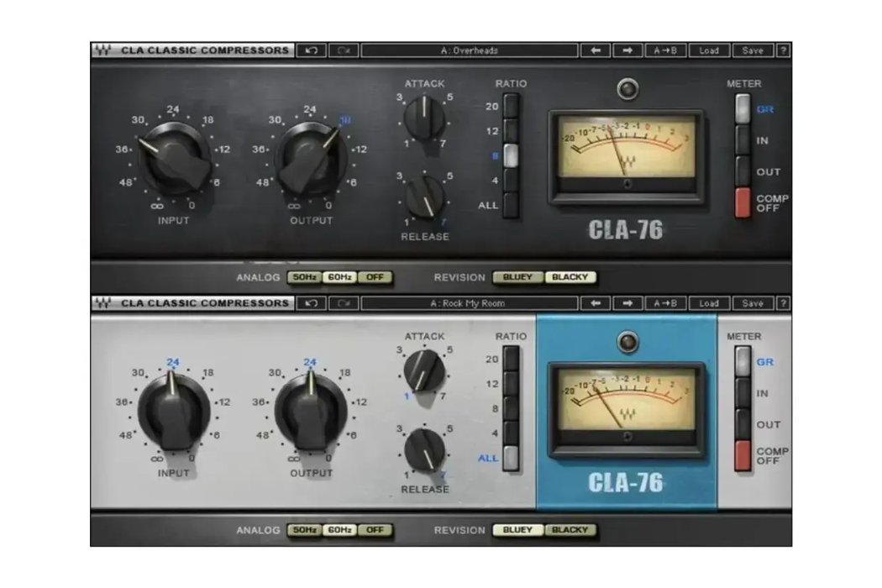Set meter to IN on the black CLA-76
The height and width of the screenshot is (588, 882).
[x=743, y=140]
